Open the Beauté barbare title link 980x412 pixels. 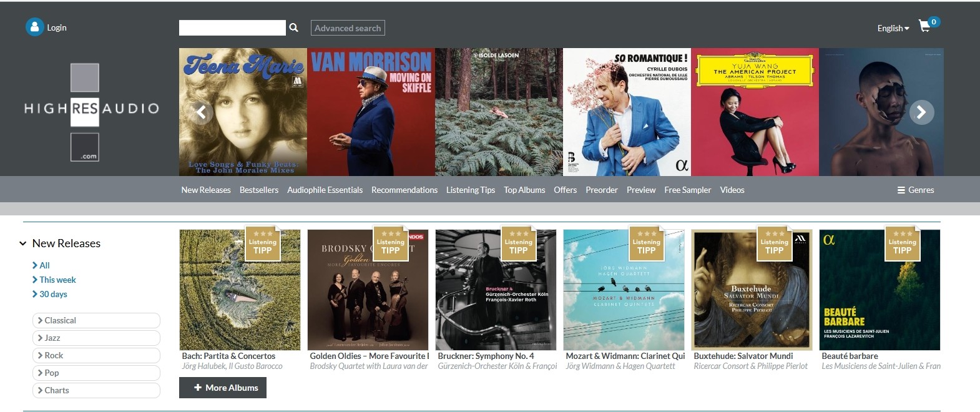coord(850,356)
